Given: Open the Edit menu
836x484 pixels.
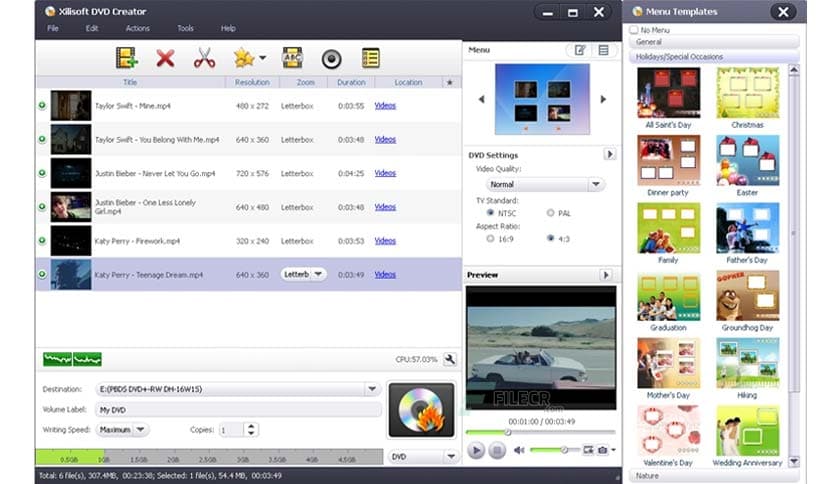Looking at the screenshot, I should [x=92, y=28].
